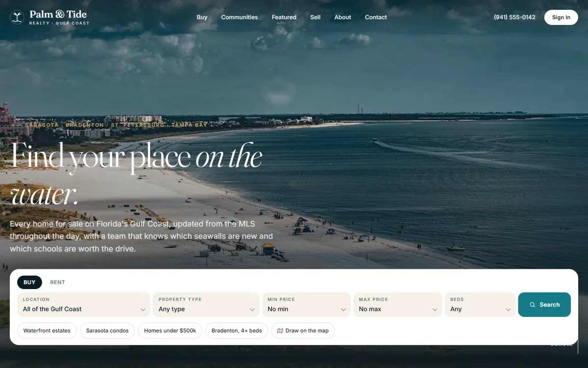Open the Location dropdown

tap(84, 305)
